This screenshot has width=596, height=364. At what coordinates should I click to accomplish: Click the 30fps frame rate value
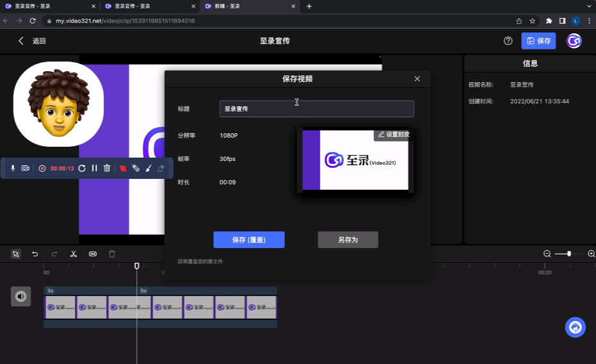(227, 159)
